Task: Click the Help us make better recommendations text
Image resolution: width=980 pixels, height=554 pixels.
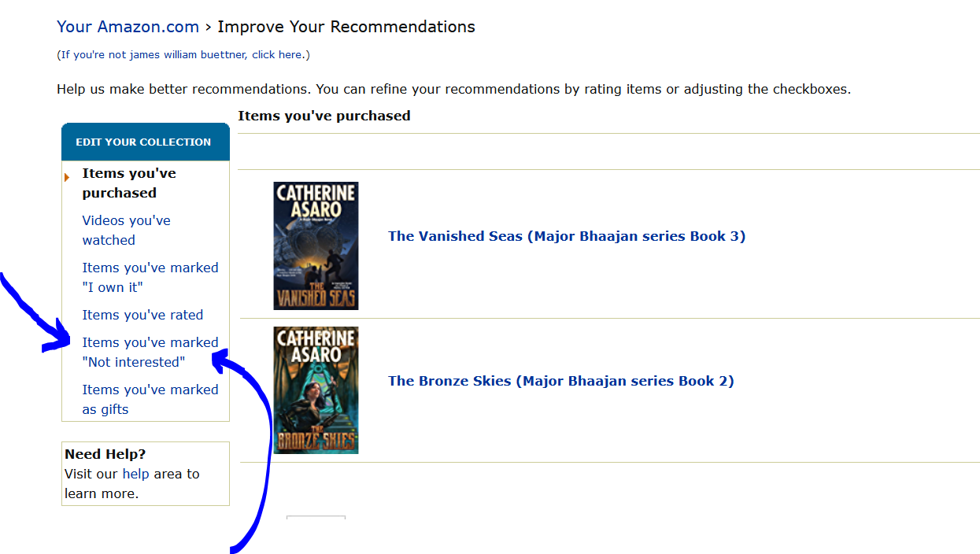Action: click(453, 89)
